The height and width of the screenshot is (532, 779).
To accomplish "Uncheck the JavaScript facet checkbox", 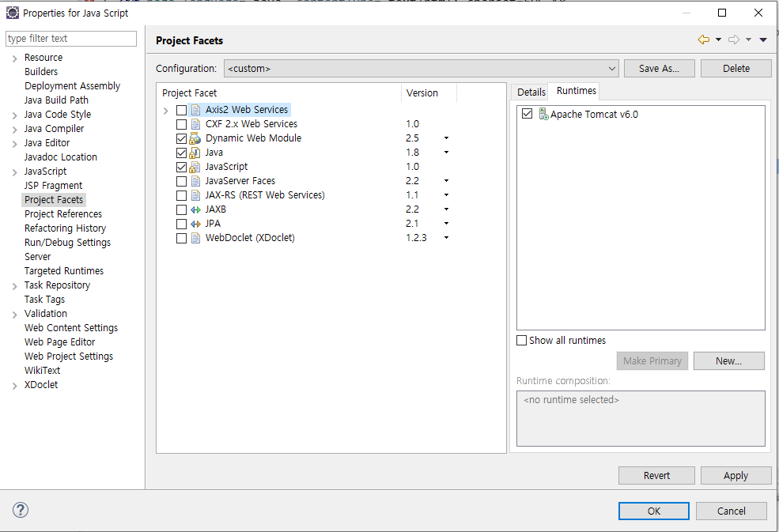I will pos(181,167).
